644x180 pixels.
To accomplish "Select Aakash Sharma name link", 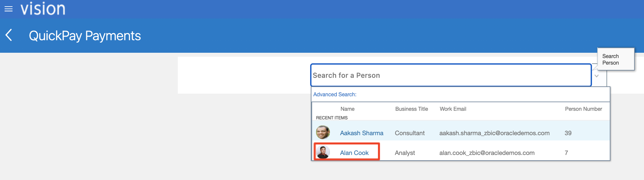I will point(362,133).
